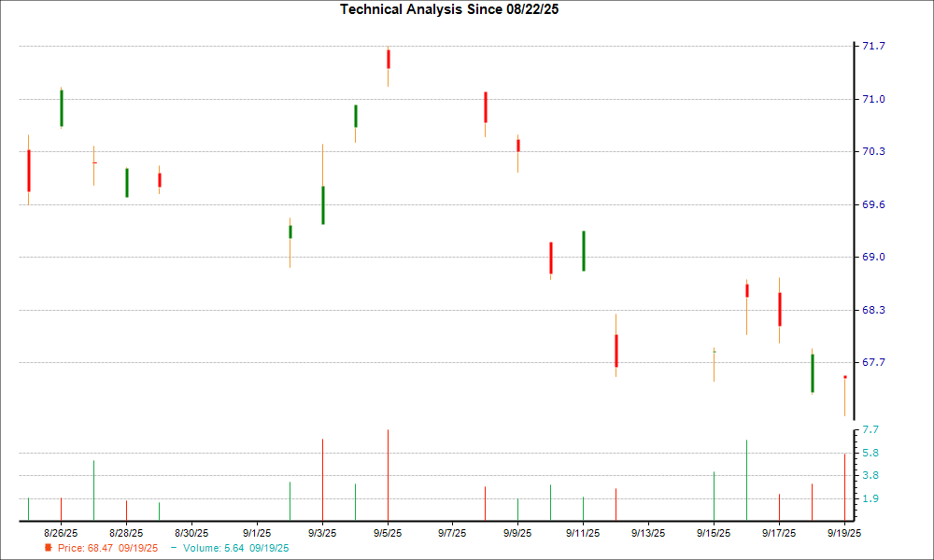
Task: Click the 67.7 price axis label
Action: point(873,362)
